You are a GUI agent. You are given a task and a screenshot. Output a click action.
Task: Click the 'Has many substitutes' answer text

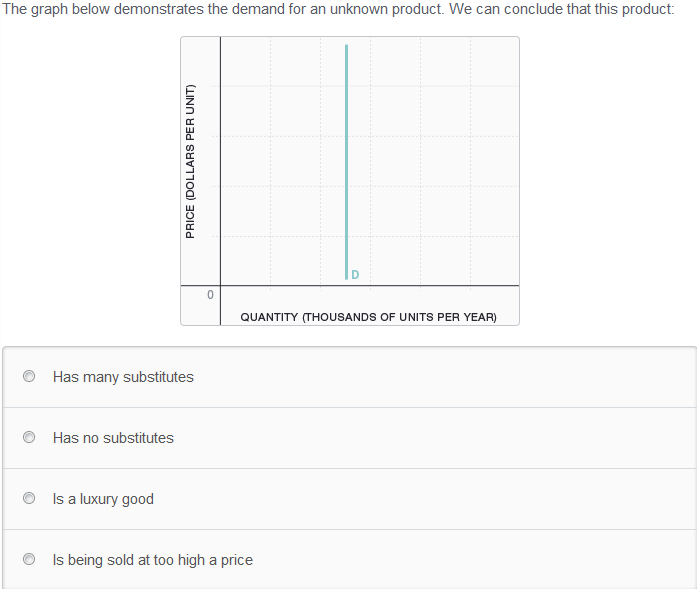point(123,377)
